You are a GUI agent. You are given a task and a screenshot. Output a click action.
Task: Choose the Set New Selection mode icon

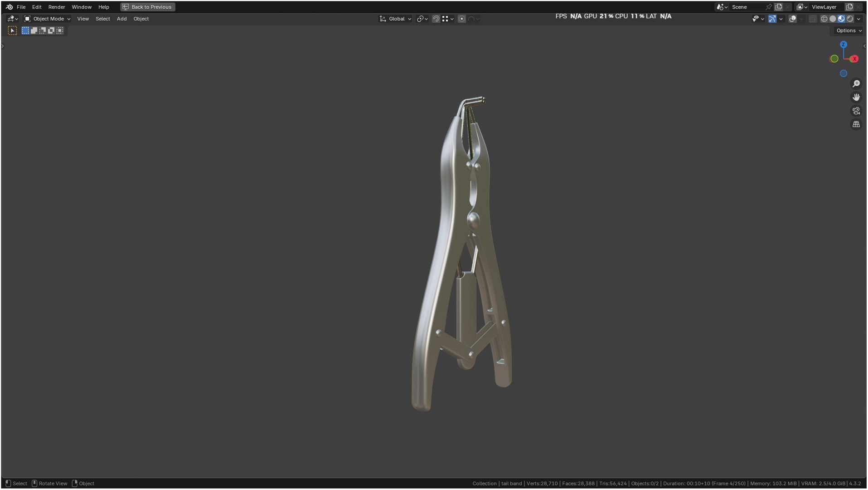[25, 30]
